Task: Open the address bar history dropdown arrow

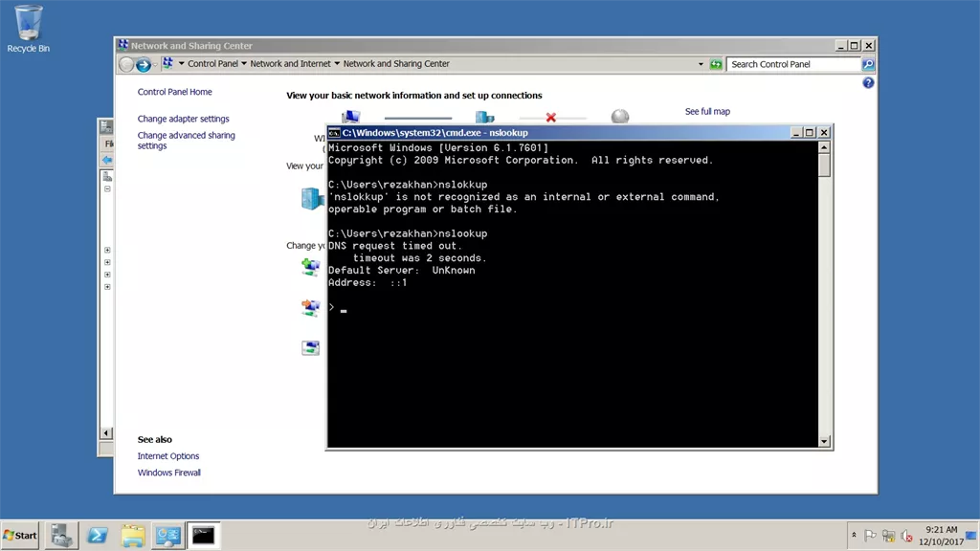Action: (701, 64)
